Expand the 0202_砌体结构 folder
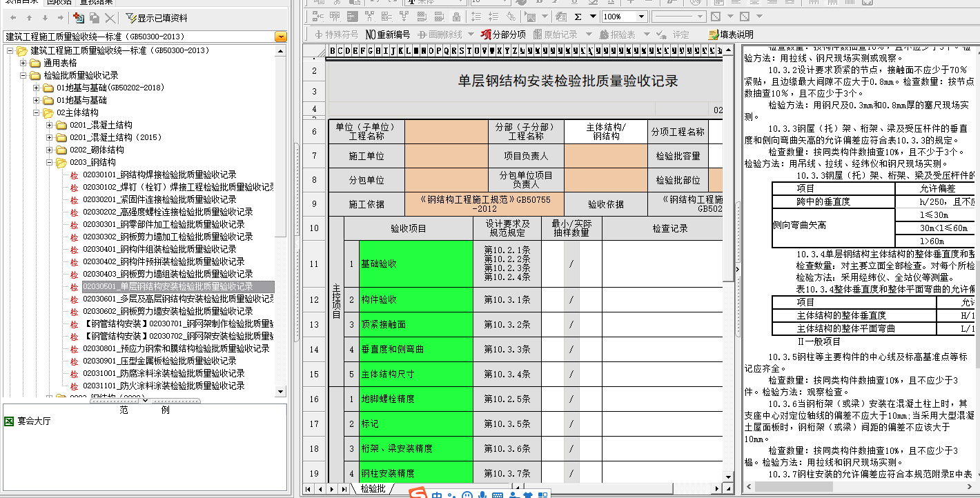This screenshot has height=498, width=980. point(49,150)
